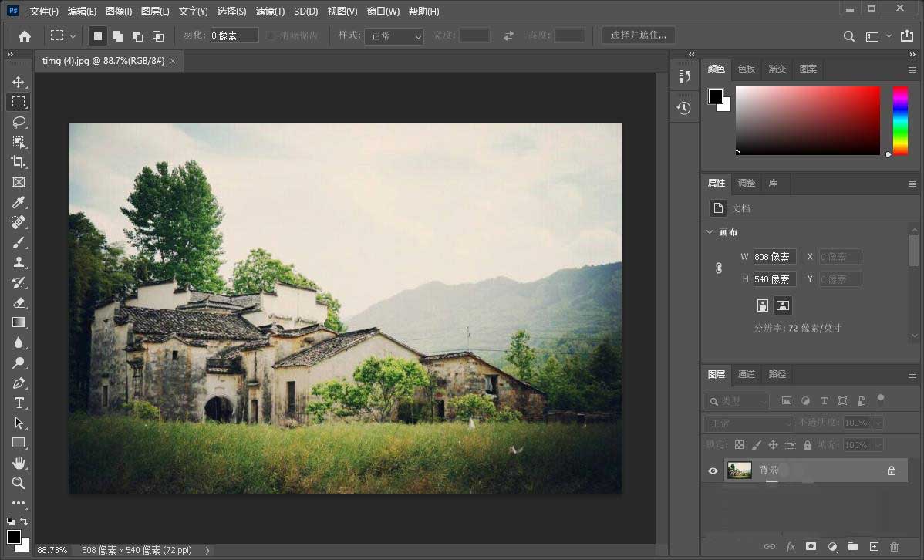This screenshot has height=560, width=924.
Task: Select the Blur tool
Action: (x=19, y=342)
